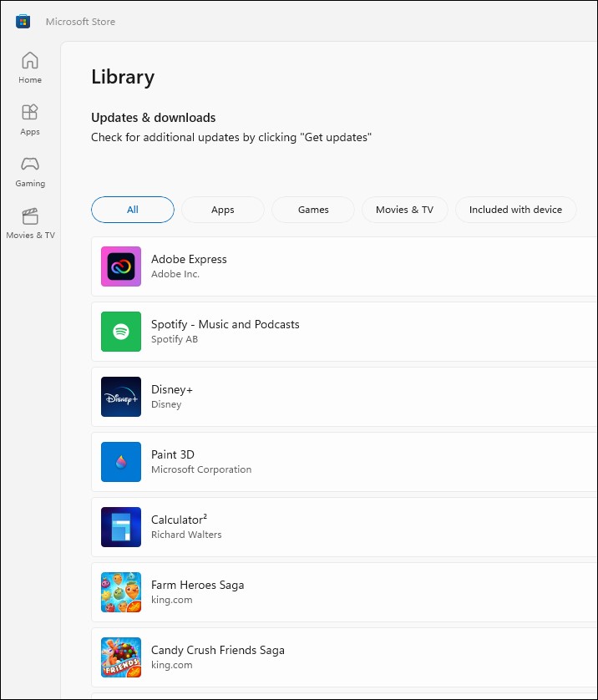Click the Paint 3D app icon

tap(121, 462)
